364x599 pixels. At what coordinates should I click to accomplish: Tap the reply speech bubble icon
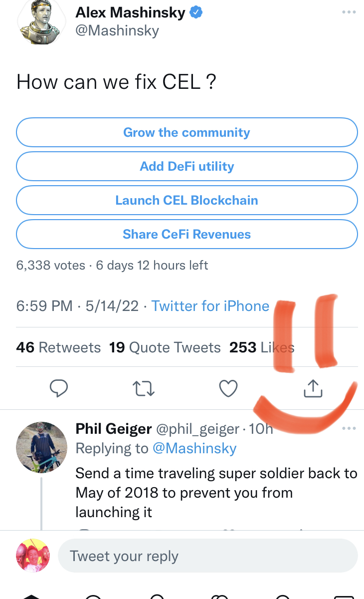[x=59, y=388]
